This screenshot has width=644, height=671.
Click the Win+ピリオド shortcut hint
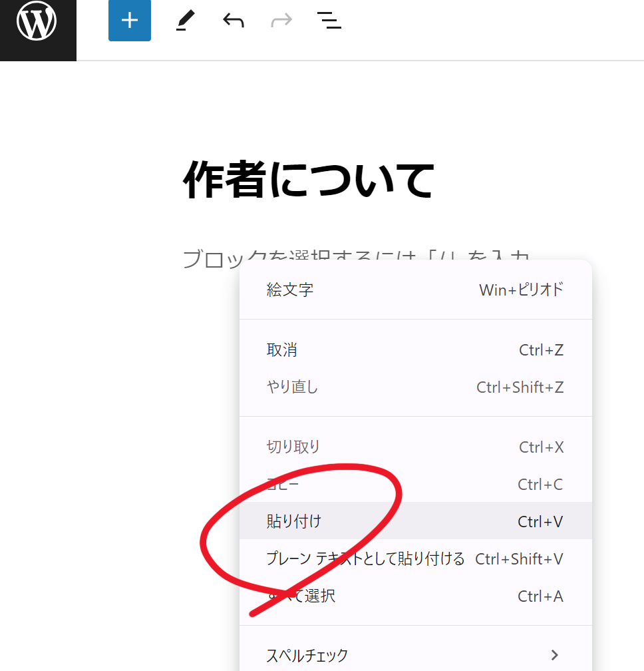521,290
